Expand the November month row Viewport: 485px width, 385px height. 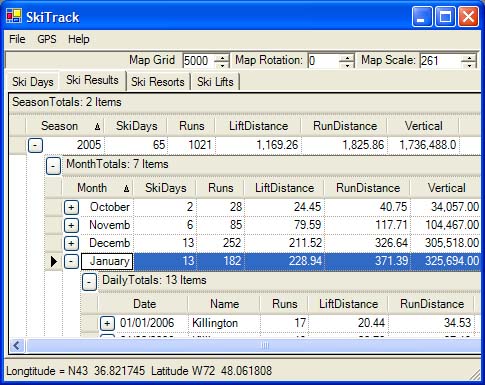pos(71,225)
